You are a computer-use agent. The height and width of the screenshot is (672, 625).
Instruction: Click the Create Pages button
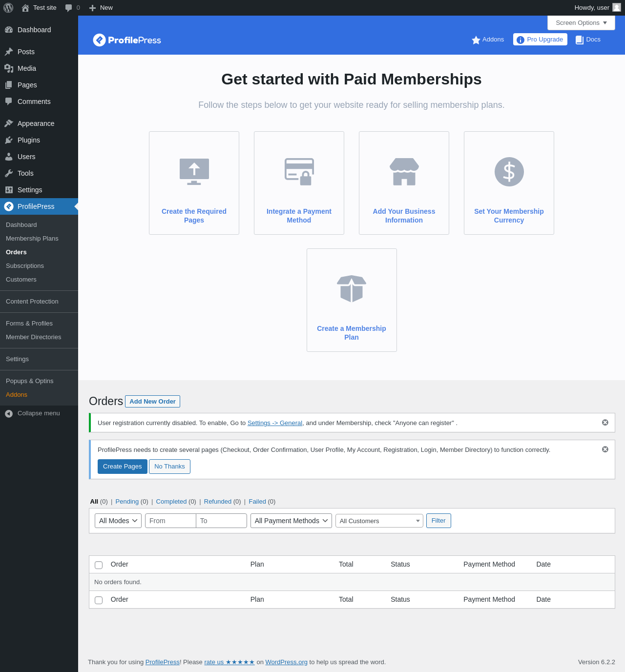pos(123,467)
